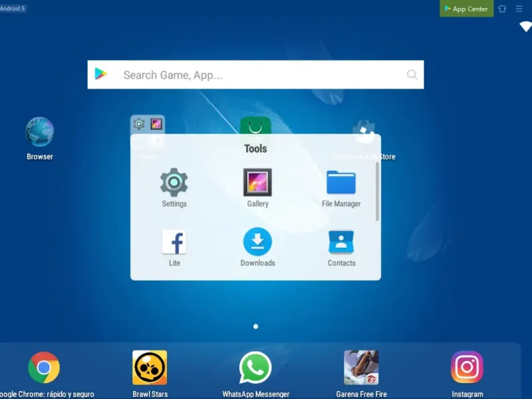
Task: Open the Gallery app
Action: click(x=257, y=182)
